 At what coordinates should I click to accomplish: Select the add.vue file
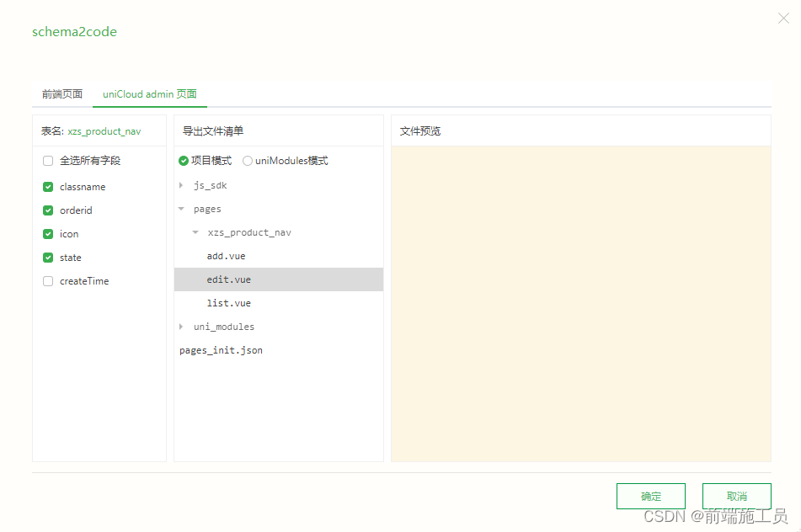click(225, 256)
